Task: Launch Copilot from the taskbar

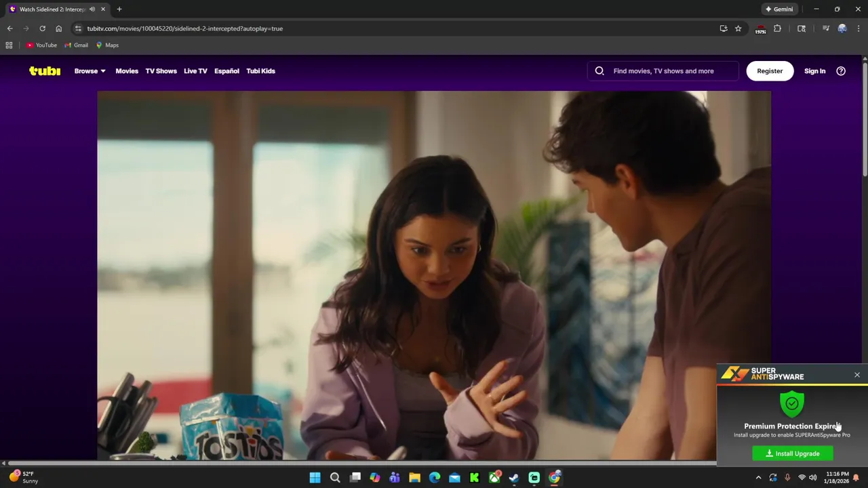Action: tap(374, 478)
